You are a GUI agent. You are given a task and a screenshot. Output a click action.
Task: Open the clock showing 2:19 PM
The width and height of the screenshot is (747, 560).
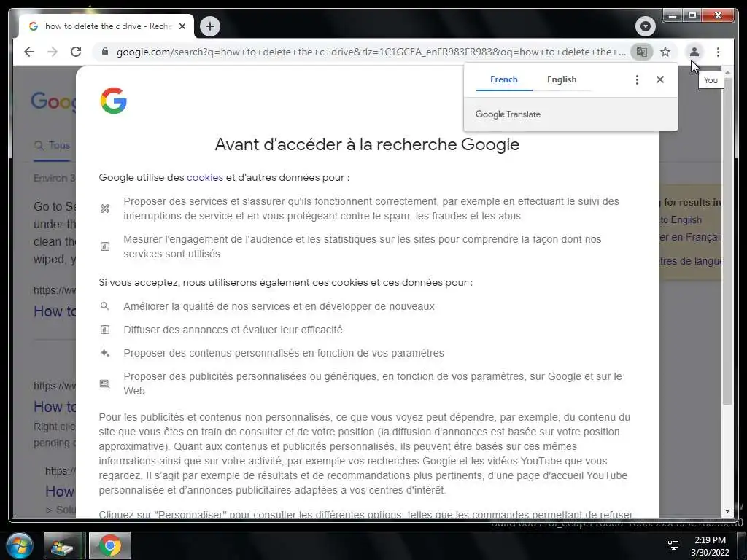(x=710, y=546)
